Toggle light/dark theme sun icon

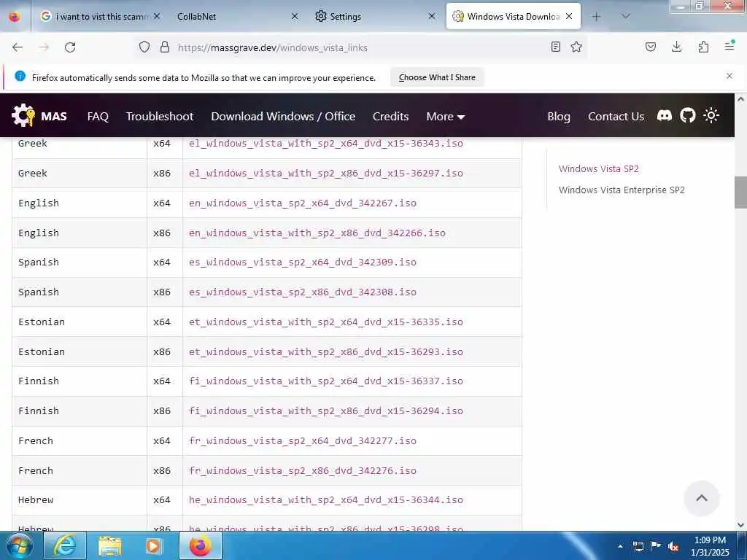pyautogui.click(x=711, y=115)
